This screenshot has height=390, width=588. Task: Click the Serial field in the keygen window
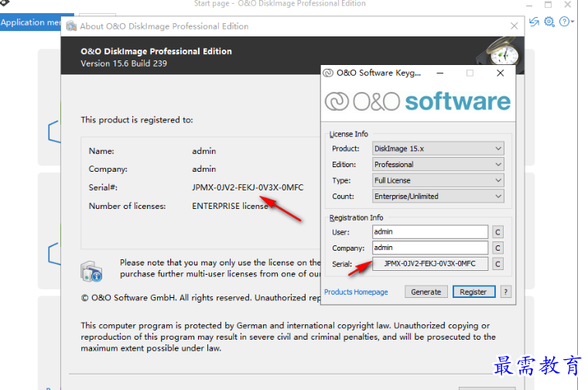(429, 264)
